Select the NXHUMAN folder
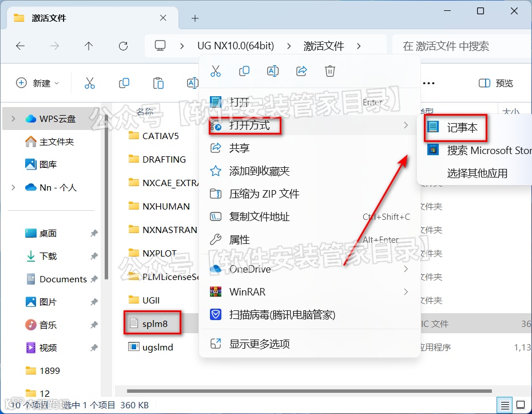The height and width of the screenshot is (414, 532). pos(159,206)
